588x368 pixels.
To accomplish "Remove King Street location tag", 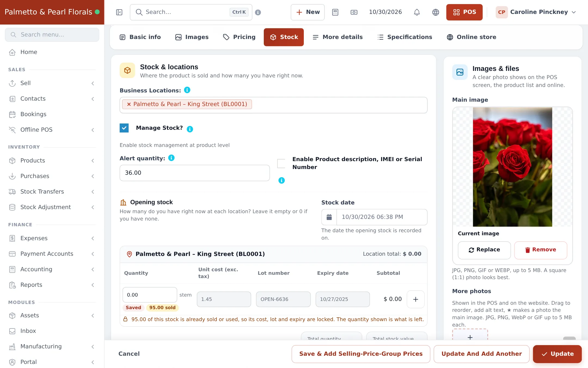I will click(129, 104).
